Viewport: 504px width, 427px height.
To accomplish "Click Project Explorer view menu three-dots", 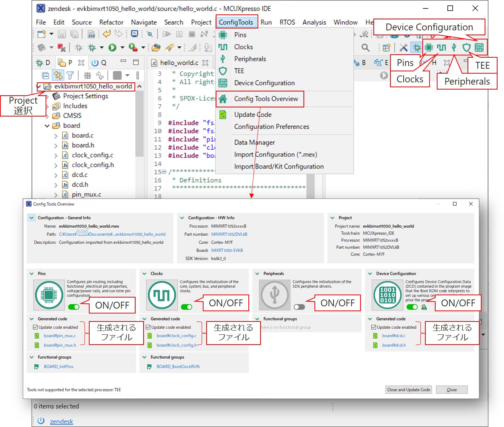I will point(137,75).
